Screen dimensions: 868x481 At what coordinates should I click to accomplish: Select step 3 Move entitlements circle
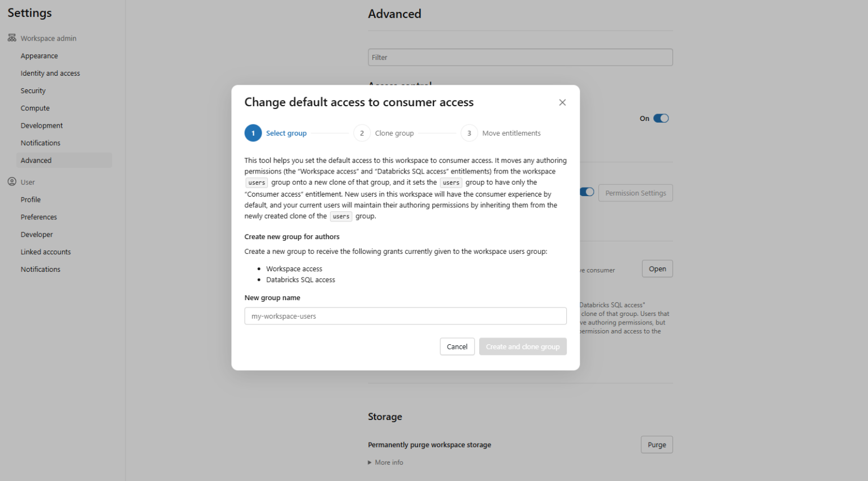coord(469,133)
